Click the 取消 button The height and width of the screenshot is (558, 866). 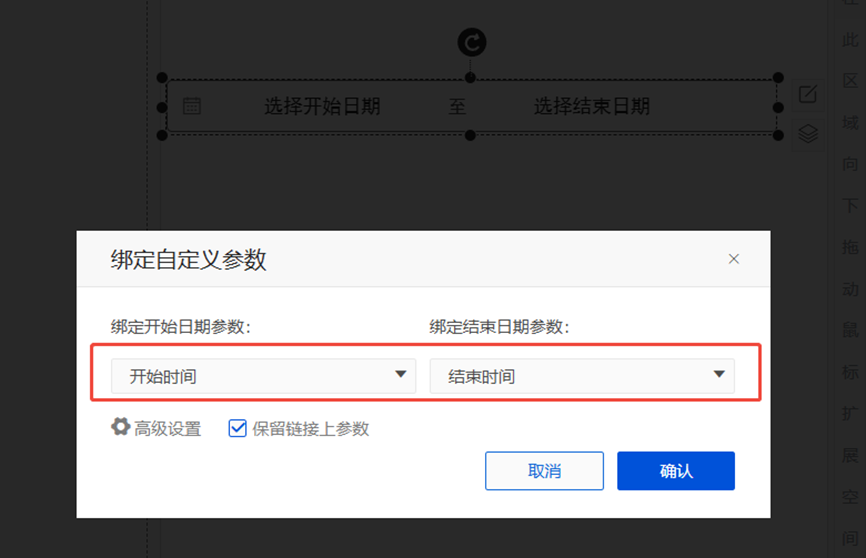(x=544, y=471)
